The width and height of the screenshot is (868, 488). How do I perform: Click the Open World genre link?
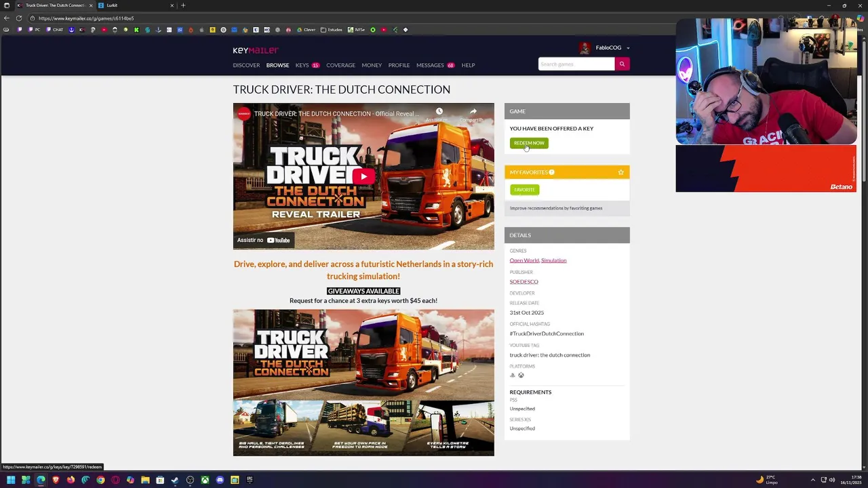pyautogui.click(x=524, y=260)
